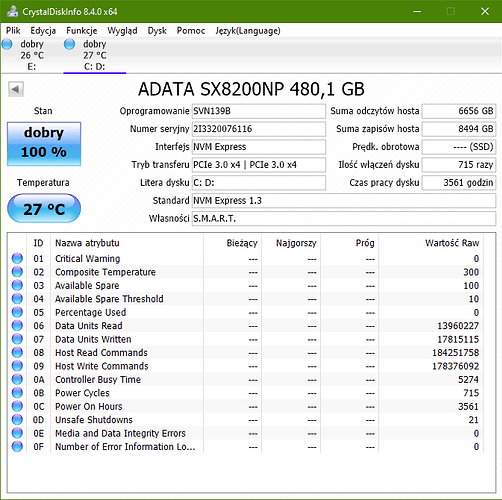The height and width of the screenshot is (500, 502).
Task: Open the Język(Language) menu
Action: [248, 31]
